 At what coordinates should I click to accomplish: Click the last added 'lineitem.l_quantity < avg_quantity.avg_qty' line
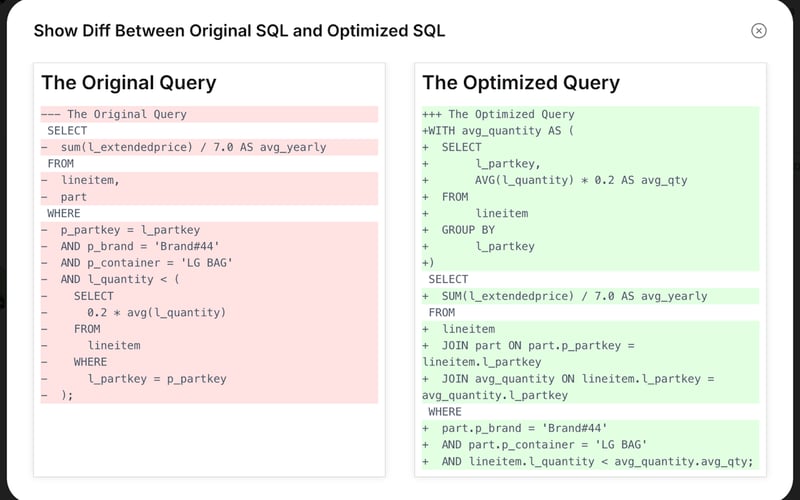[x=596, y=461]
